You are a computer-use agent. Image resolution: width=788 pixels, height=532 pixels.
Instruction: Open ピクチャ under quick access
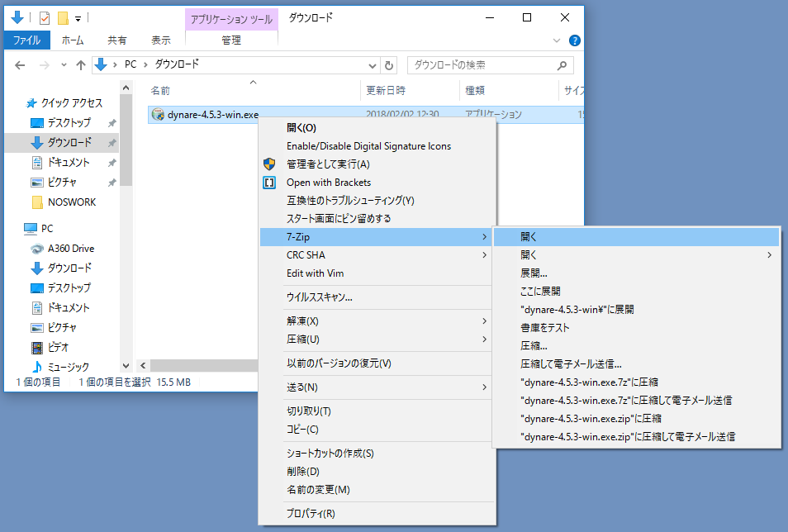click(62, 182)
